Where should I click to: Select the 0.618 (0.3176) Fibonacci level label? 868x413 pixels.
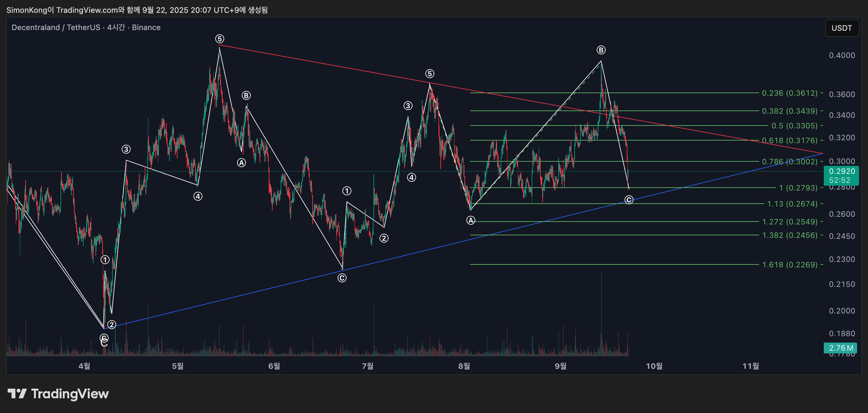[790, 141]
